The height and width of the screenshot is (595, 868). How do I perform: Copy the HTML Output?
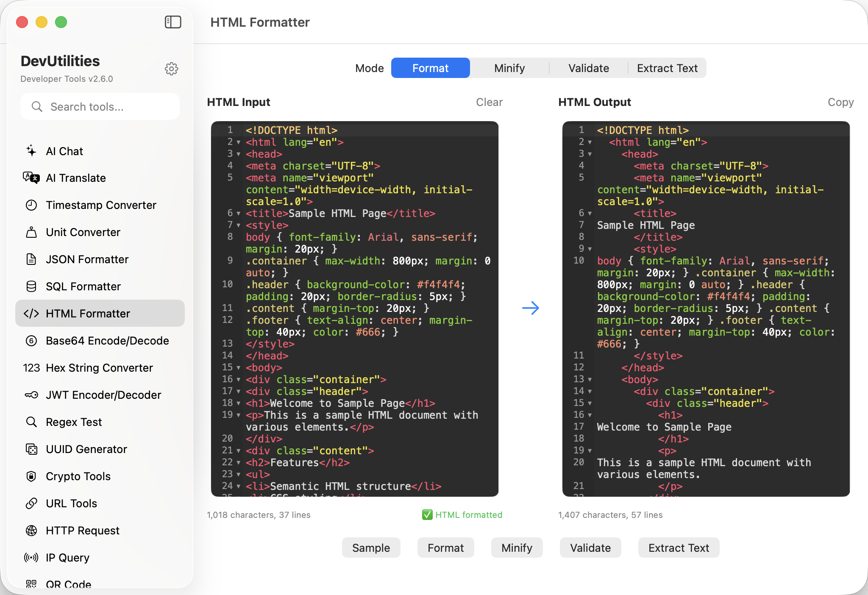840,102
